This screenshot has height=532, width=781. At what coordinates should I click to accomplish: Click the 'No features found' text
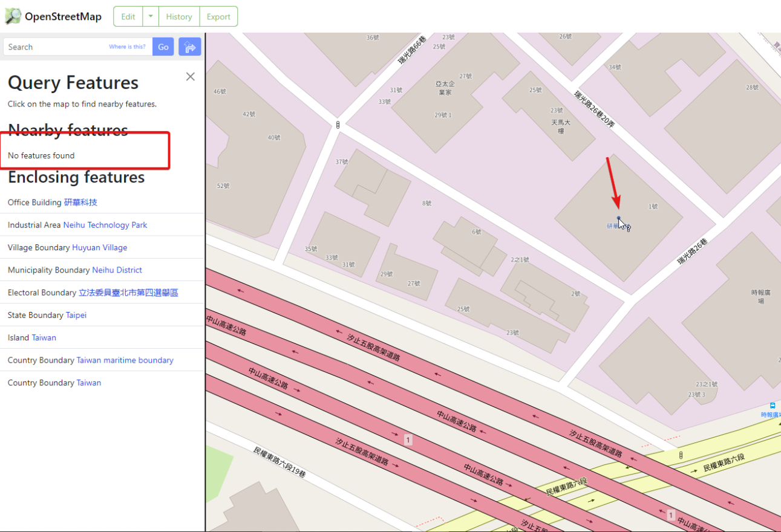(41, 155)
